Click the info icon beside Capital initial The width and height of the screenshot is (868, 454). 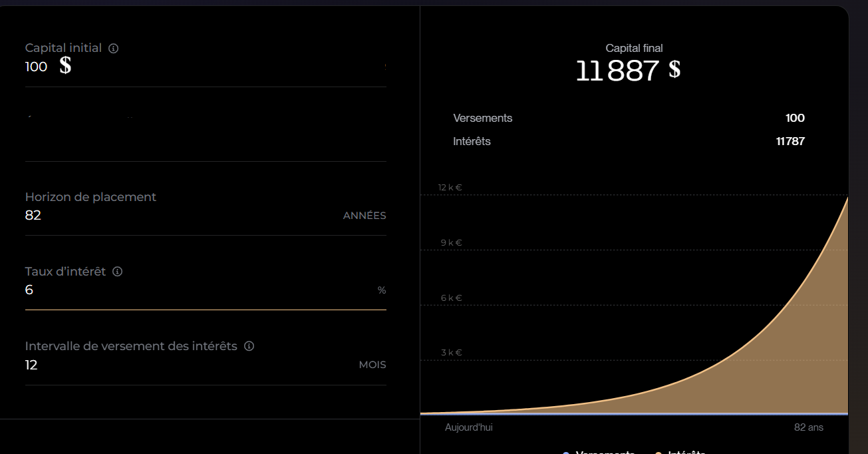click(x=113, y=49)
